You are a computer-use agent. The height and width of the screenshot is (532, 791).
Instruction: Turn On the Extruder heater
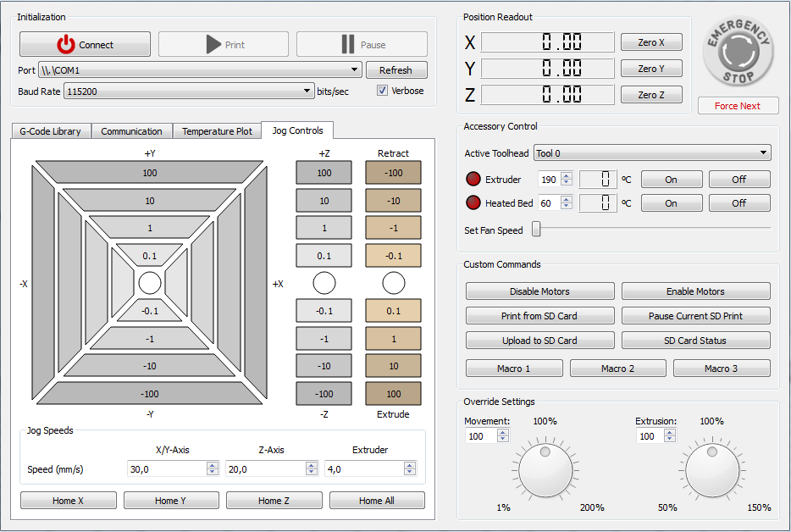point(671,179)
